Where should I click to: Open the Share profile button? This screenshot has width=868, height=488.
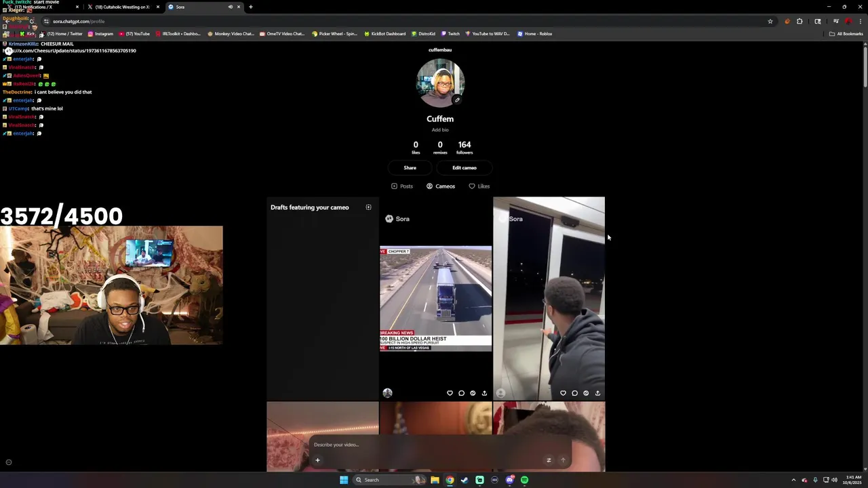click(x=410, y=167)
